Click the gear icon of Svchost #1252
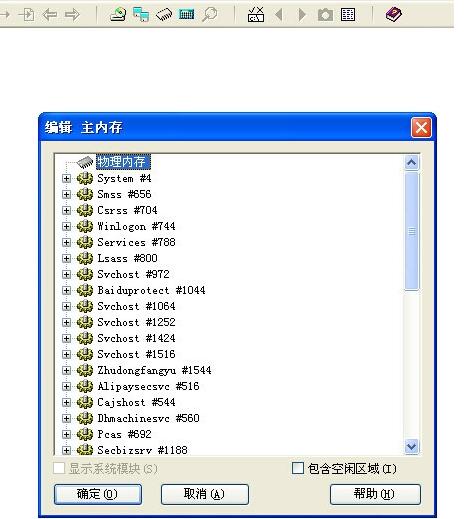The width and height of the screenshot is (466, 519). [85, 322]
